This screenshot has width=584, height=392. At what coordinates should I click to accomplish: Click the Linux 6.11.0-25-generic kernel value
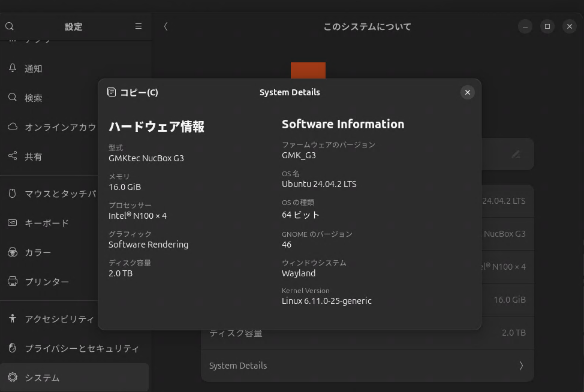tap(326, 301)
